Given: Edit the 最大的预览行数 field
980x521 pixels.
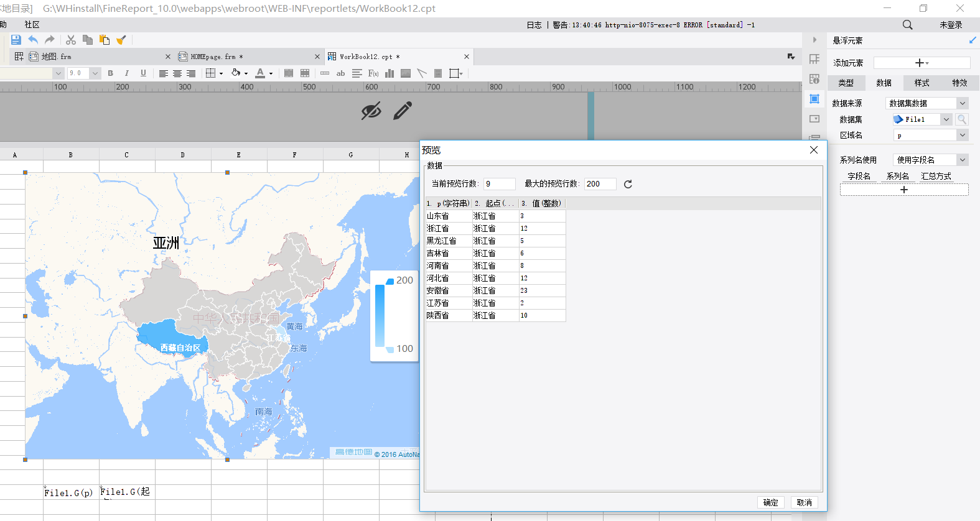Looking at the screenshot, I should [x=600, y=184].
